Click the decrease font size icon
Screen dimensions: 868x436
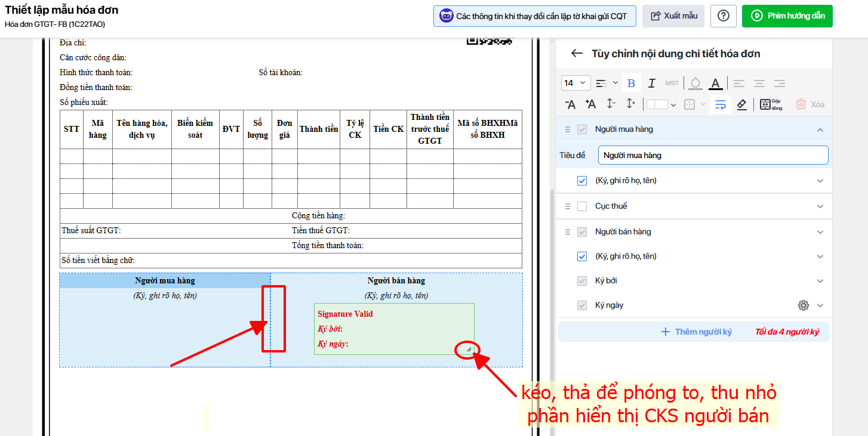tap(570, 104)
